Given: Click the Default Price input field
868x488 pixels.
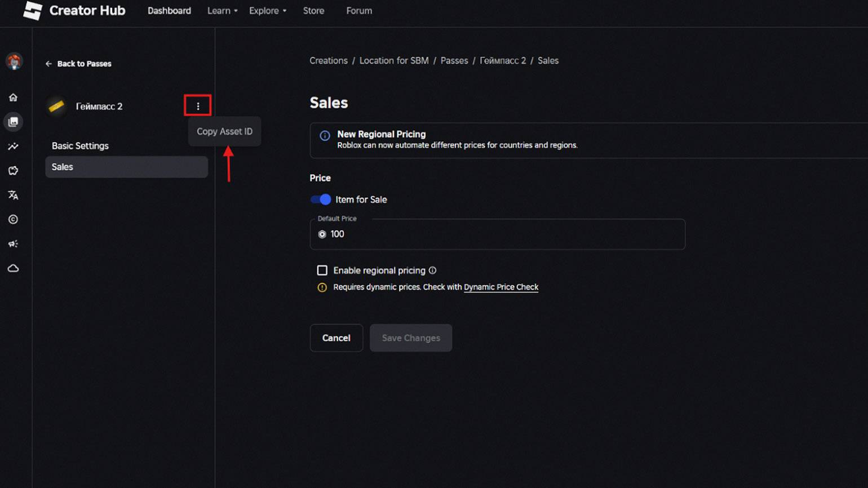Looking at the screenshot, I should 502,234.
